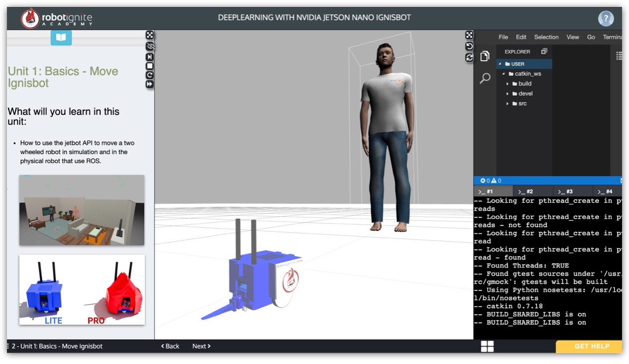Click the bottom bar unit title text
629x364 pixels.
coord(57,346)
